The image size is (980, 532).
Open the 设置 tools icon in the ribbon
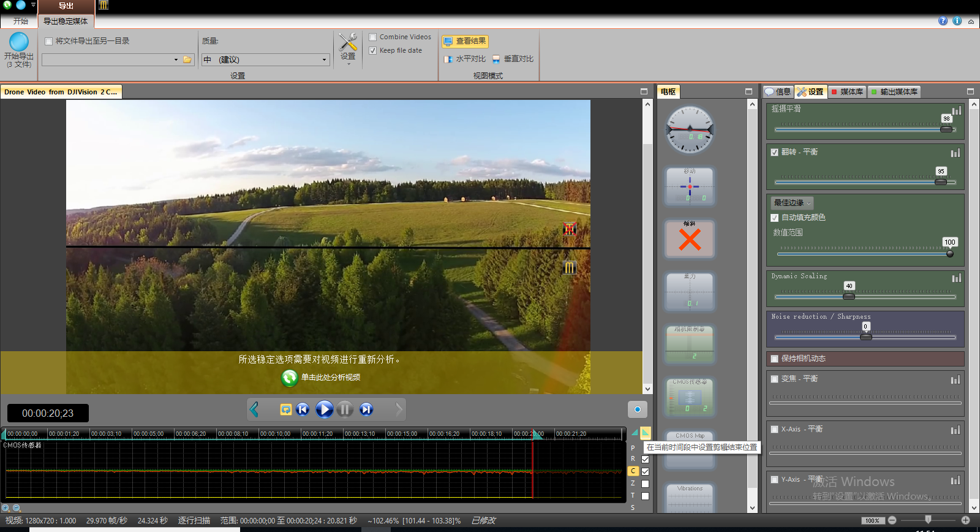pyautogui.click(x=348, y=47)
